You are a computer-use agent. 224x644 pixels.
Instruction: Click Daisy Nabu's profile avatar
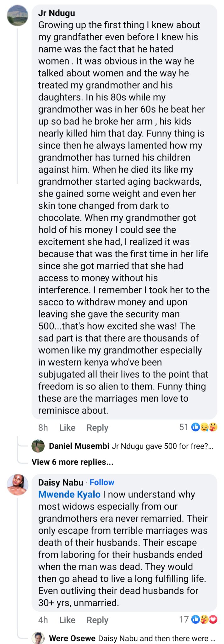pyautogui.click(x=18, y=485)
